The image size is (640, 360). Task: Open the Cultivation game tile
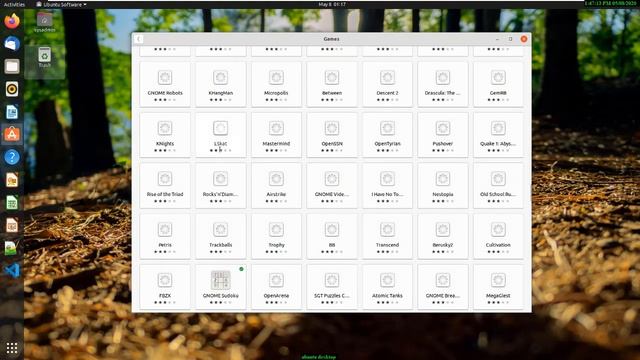click(x=498, y=236)
